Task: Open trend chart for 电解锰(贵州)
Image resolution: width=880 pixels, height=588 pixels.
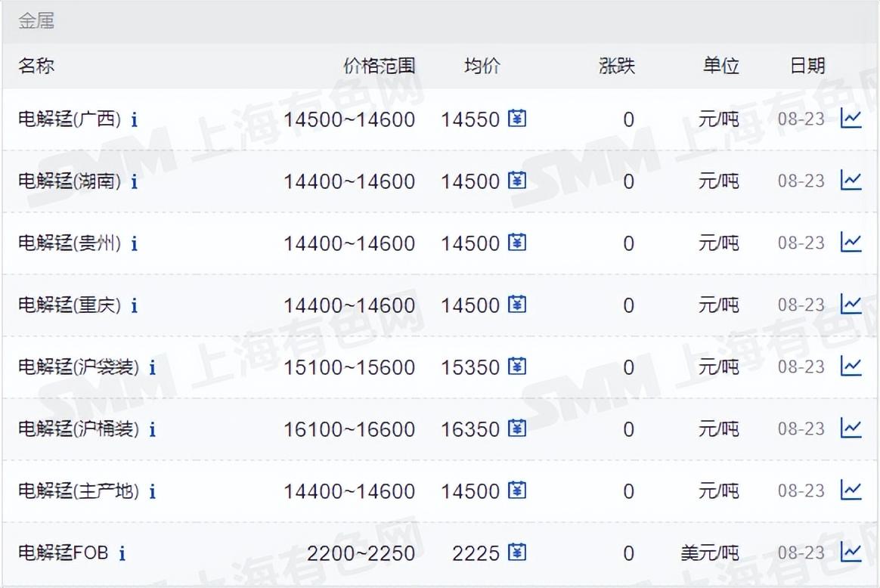Action: pyautogui.click(x=851, y=243)
